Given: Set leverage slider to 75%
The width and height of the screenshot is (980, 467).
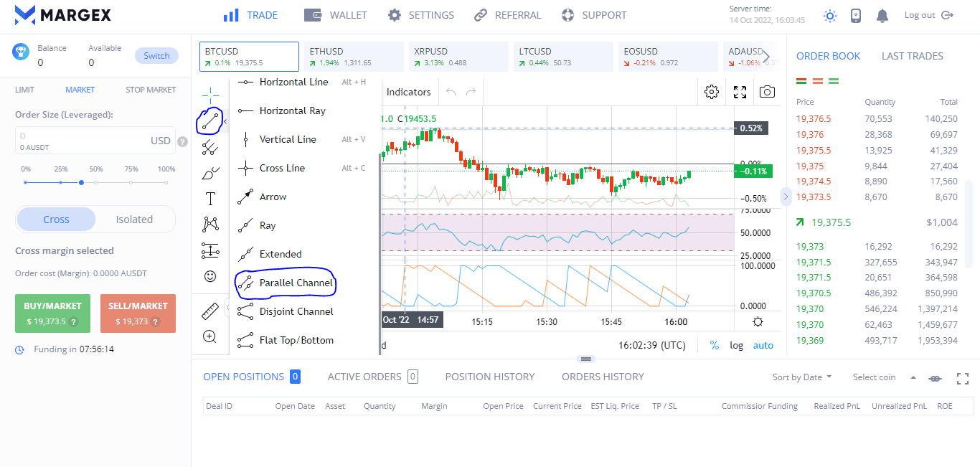Looking at the screenshot, I should click(x=131, y=182).
